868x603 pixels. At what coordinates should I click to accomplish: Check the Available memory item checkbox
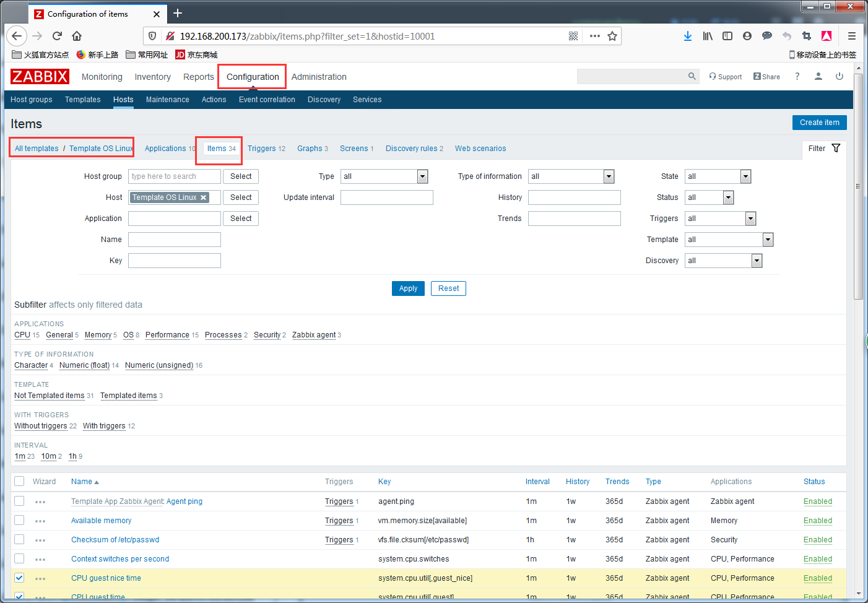click(x=19, y=520)
